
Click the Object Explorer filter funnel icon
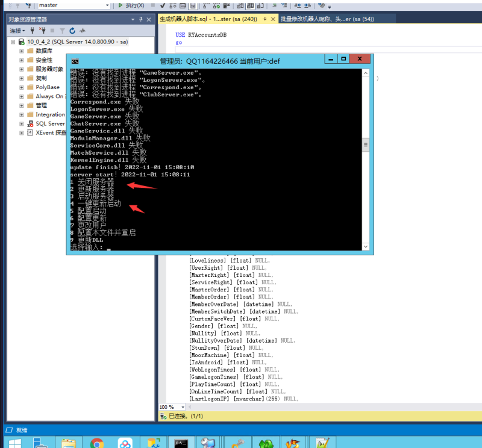[62, 30]
